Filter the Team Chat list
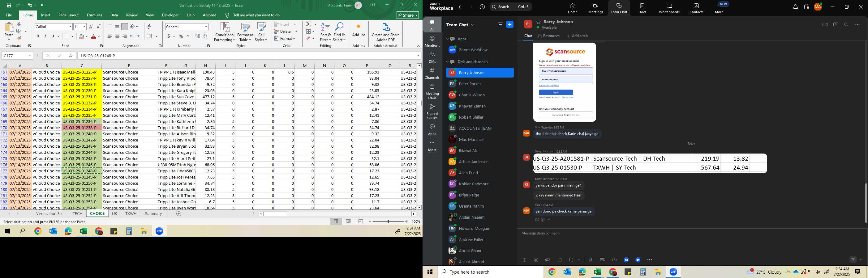The height and width of the screenshot is (278, 868). 501,25
